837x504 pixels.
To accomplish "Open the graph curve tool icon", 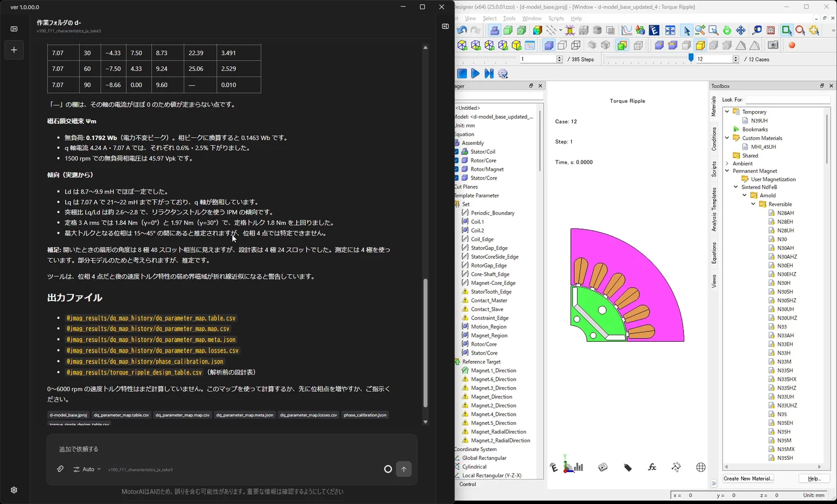I will (627, 30).
